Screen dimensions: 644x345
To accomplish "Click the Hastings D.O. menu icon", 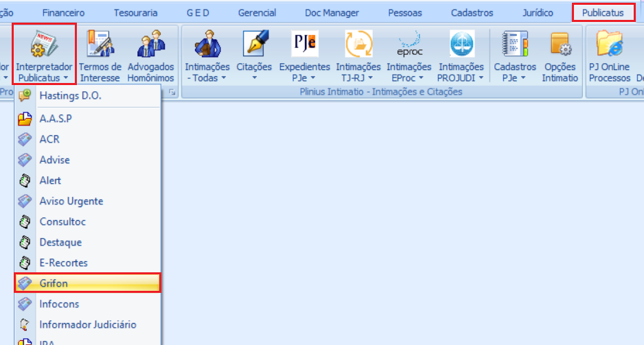I will tap(25, 95).
